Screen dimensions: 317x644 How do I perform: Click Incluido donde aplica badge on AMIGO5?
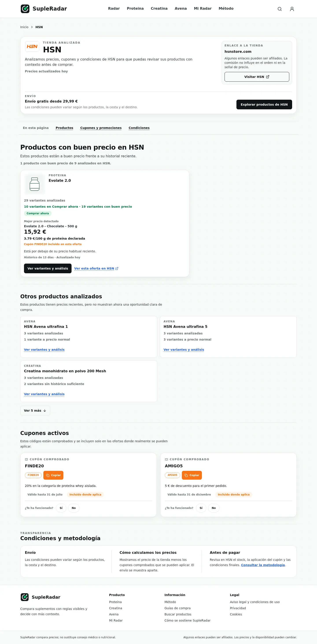pyautogui.click(x=234, y=495)
